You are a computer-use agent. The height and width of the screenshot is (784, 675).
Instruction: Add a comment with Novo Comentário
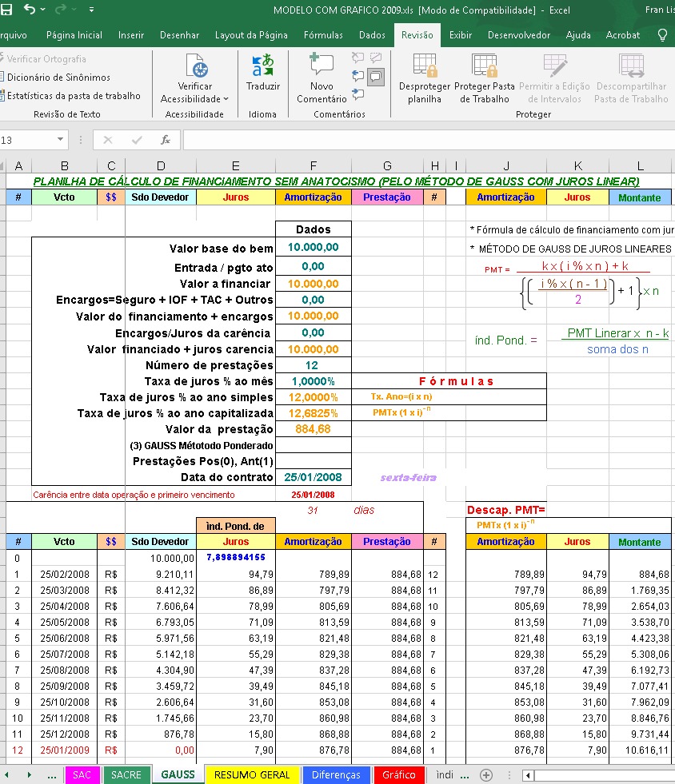click(322, 70)
